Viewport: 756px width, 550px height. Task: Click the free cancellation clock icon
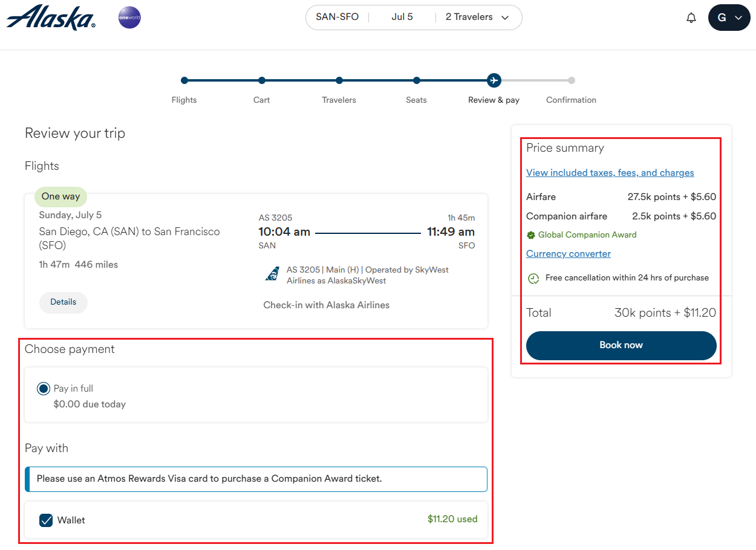coord(533,279)
